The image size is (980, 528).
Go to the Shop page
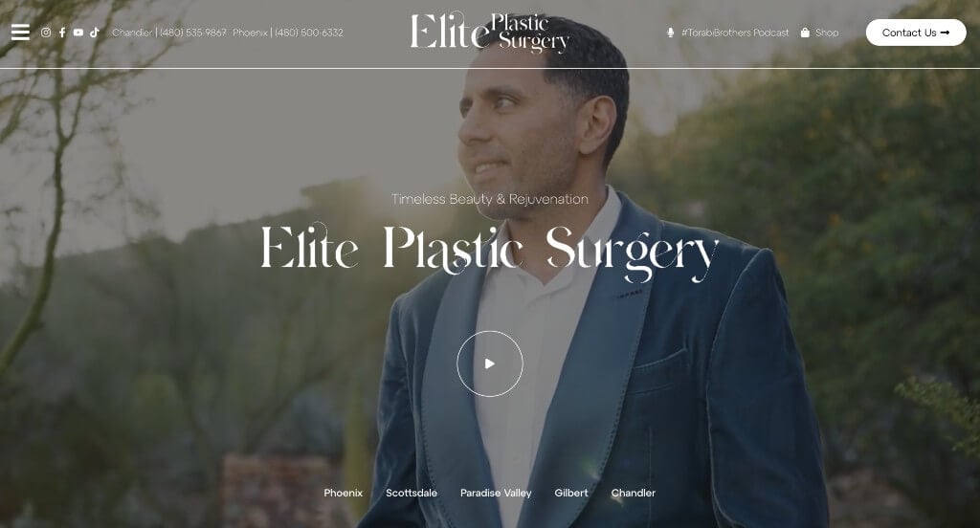coord(827,33)
